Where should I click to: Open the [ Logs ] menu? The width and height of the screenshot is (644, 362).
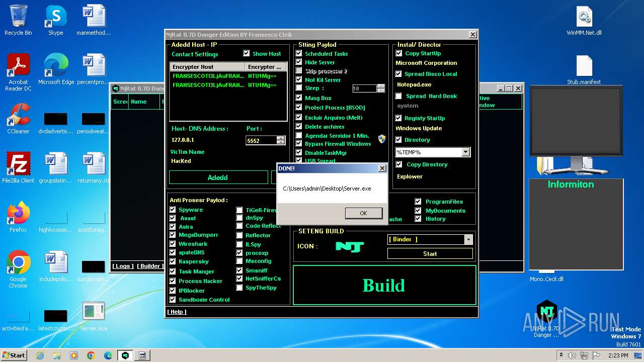click(123, 266)
